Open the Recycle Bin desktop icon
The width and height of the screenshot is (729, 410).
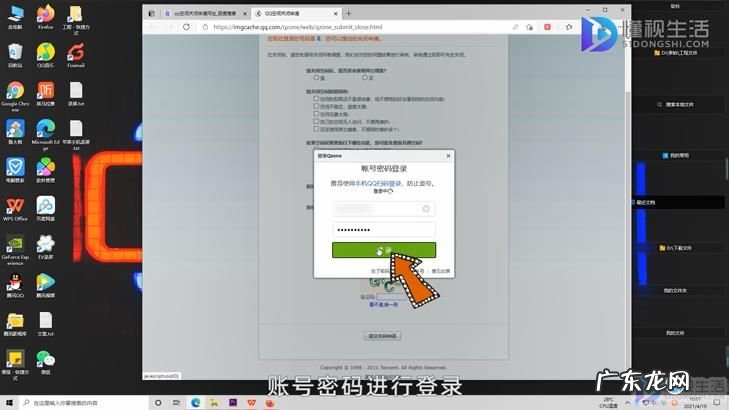(15, 55)
